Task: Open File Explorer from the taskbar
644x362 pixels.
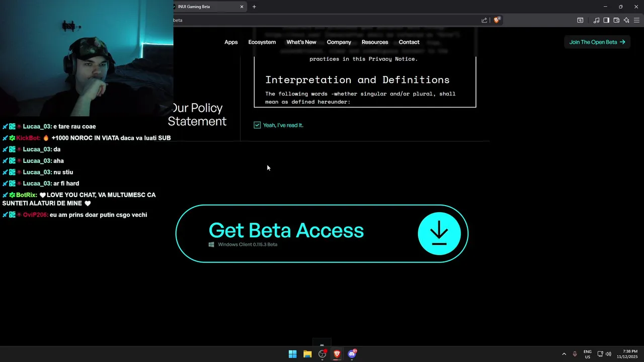Action: coord(307,354)
